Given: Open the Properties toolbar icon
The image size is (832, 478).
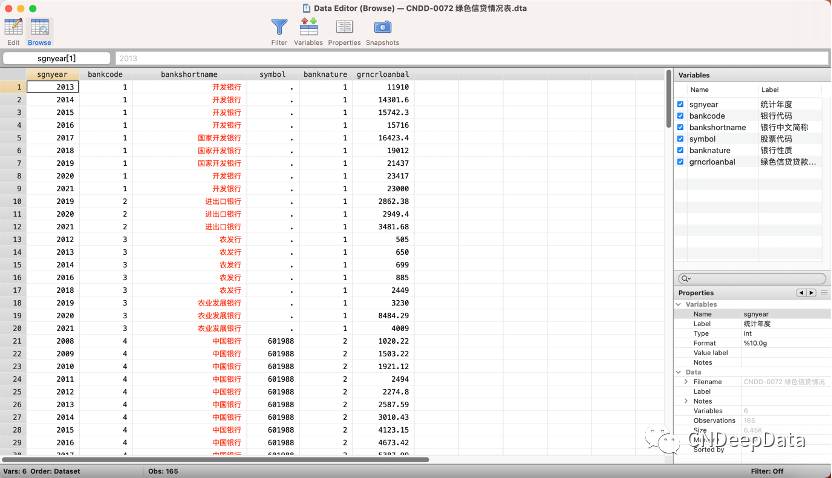Looking at the screenshot, I should [x=344, y=27].
